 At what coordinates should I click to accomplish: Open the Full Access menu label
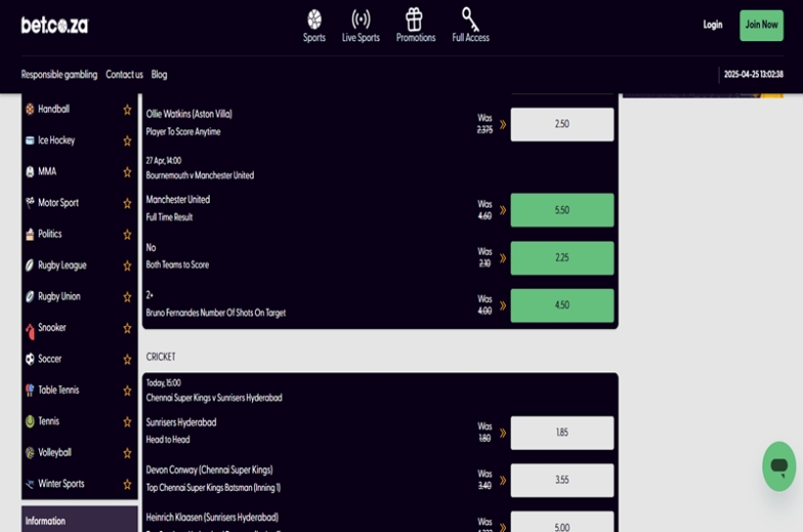[470, 38]
